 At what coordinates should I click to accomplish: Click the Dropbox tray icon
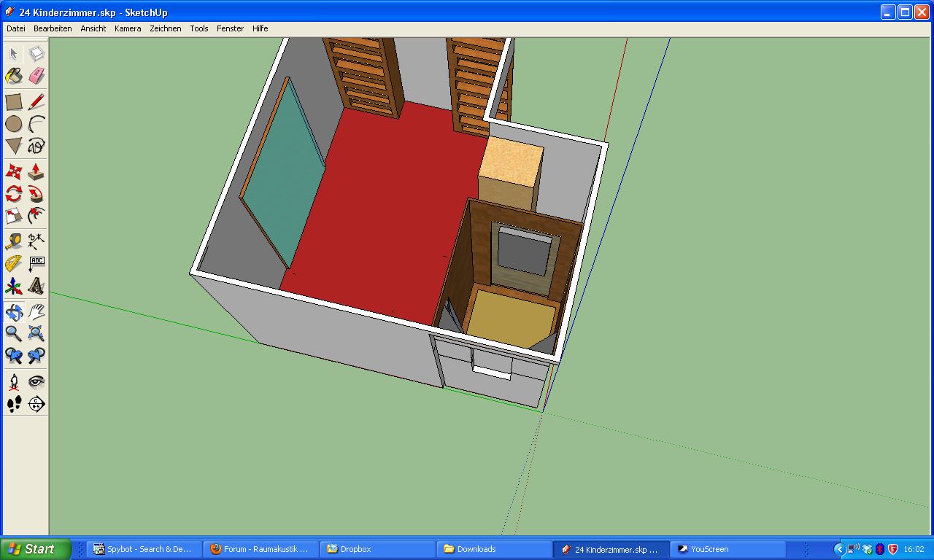coord(867,549)
